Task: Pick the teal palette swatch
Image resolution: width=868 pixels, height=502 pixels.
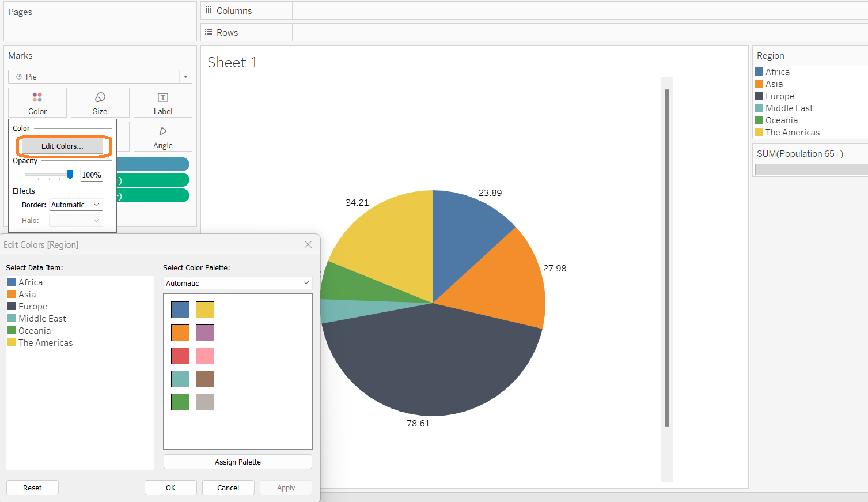Action: (180, 379)
